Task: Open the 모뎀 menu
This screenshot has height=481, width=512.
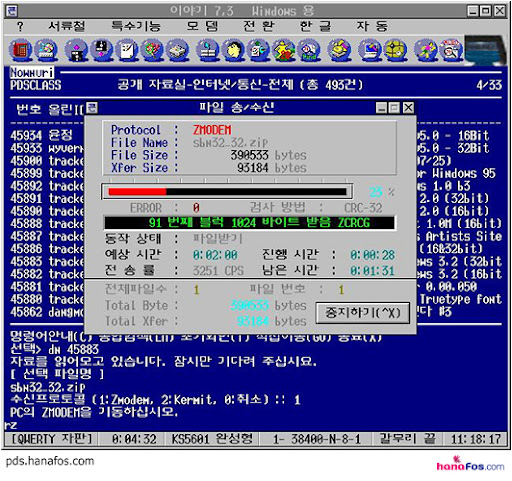Action: 202,26
